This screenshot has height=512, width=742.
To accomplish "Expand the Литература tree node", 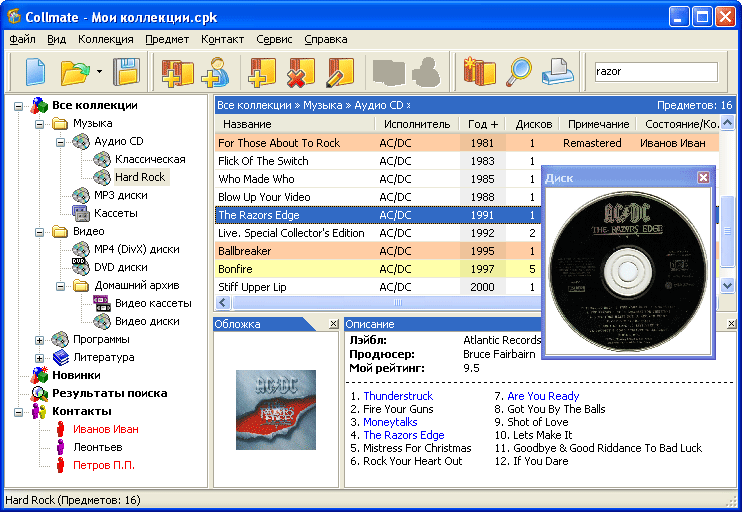I will (x=40, y=357).
